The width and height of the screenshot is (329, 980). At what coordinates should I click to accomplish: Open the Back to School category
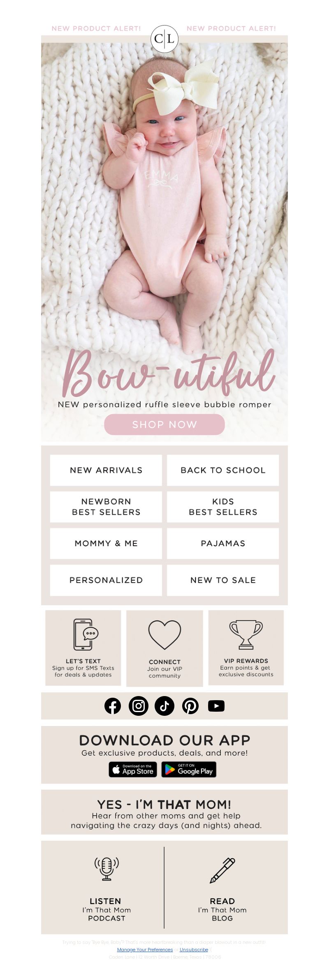(223, 470)
